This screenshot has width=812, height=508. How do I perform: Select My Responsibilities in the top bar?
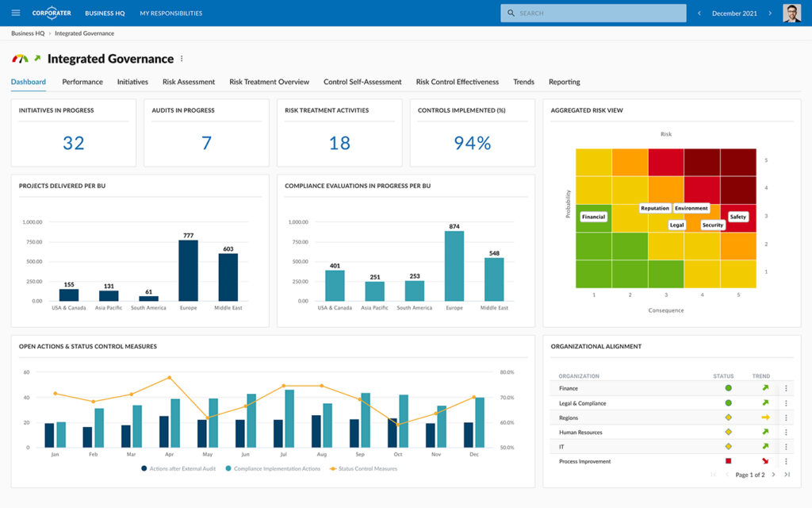(170, 12)
